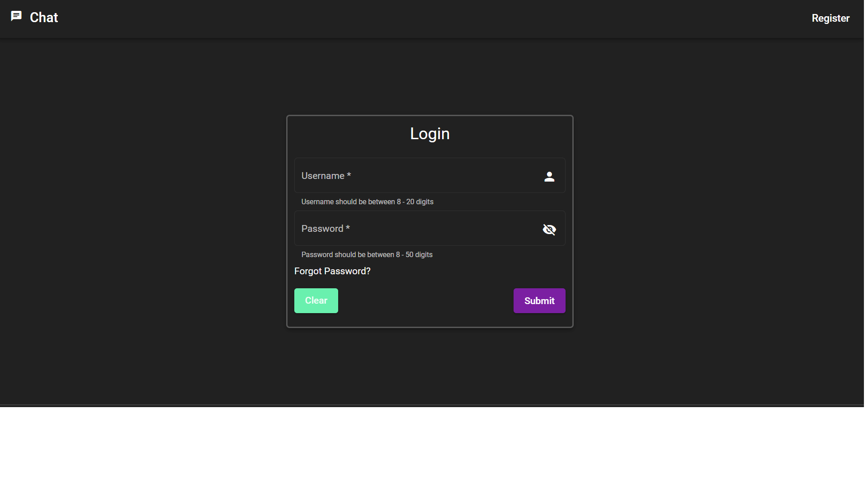
Task: Click the Register link top right
Action: [830, 18]
